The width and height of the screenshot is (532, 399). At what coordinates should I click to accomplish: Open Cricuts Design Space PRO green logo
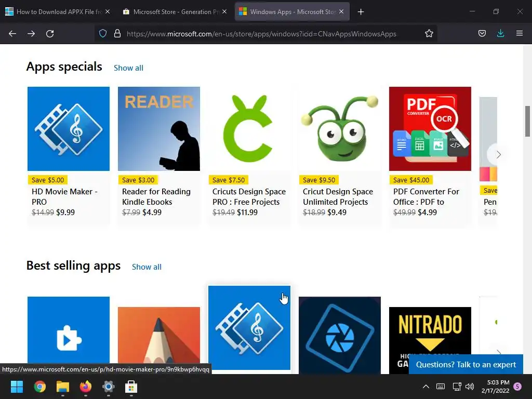(249, 129)
